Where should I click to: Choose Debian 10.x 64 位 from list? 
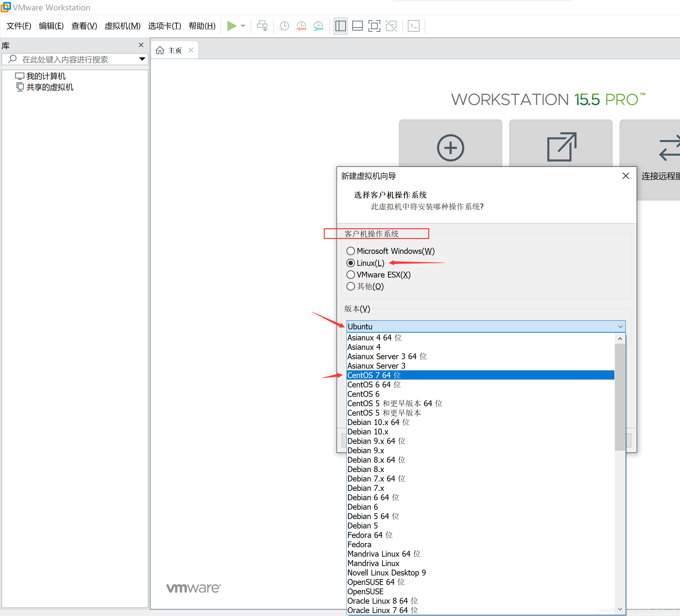[x=378, y=422]
